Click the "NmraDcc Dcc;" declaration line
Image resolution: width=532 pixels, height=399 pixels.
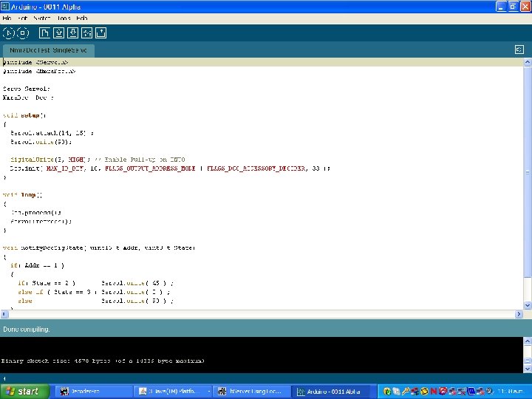coord(28,98)
